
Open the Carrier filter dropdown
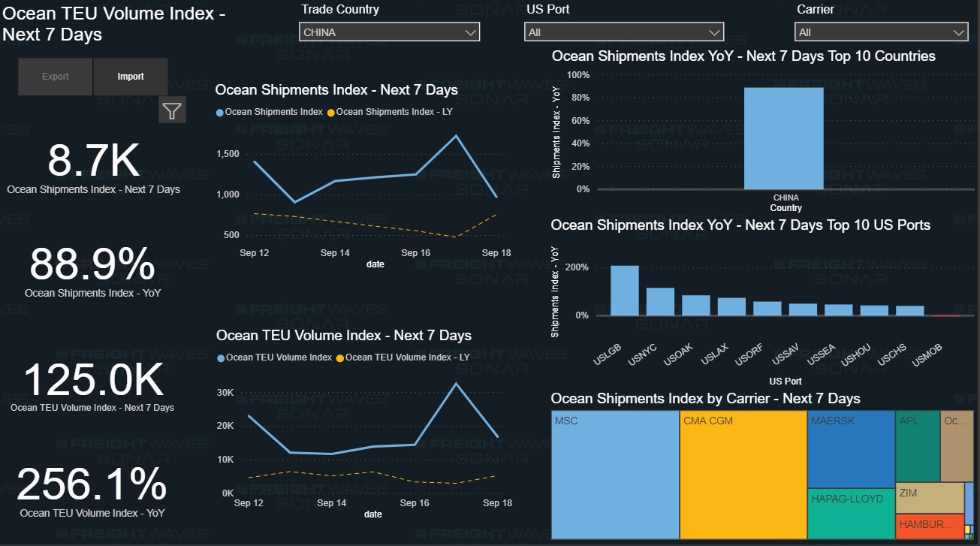(880, 32)
